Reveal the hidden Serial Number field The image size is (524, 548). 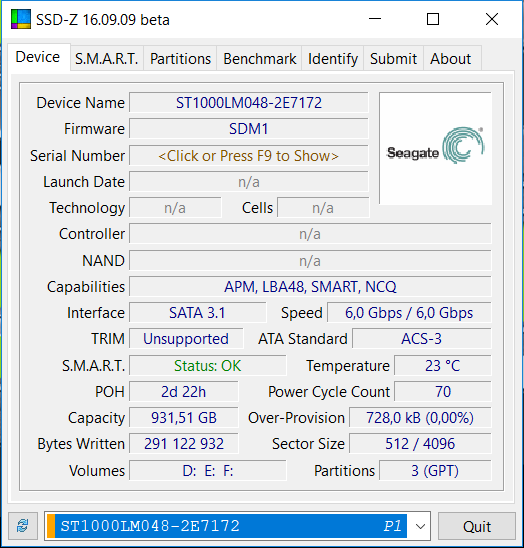[x=249, y=156]
